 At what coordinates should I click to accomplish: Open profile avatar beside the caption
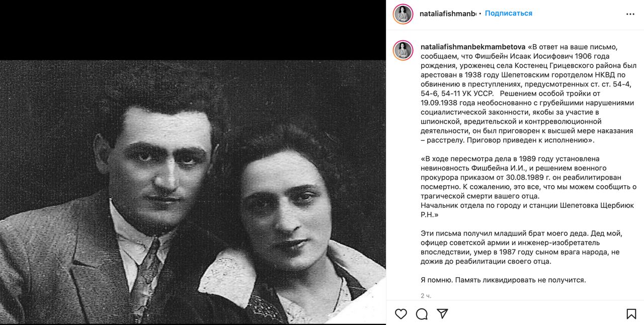[x=403, y=50]
